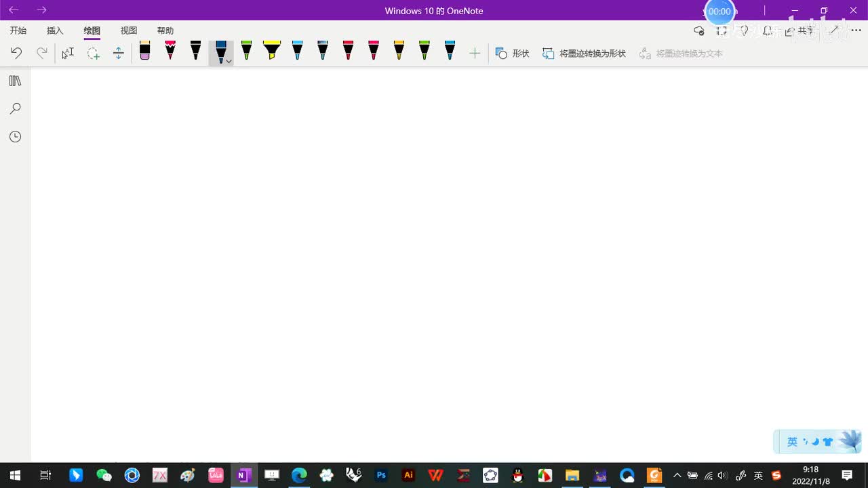The width and height of the screenshot is (868, 488).
Task: Toggle 英 input mode in the tray
Action: [758, 475]
